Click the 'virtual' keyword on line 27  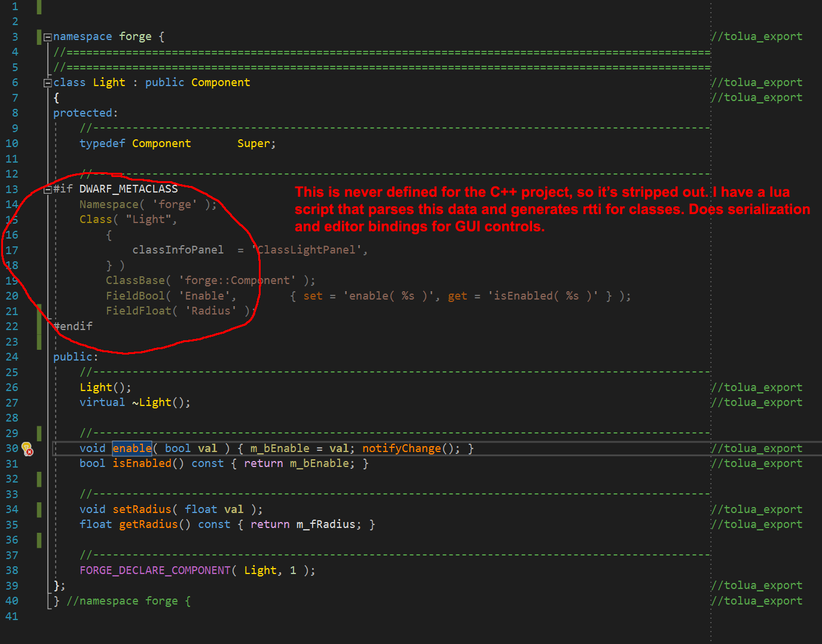[102, 402]
